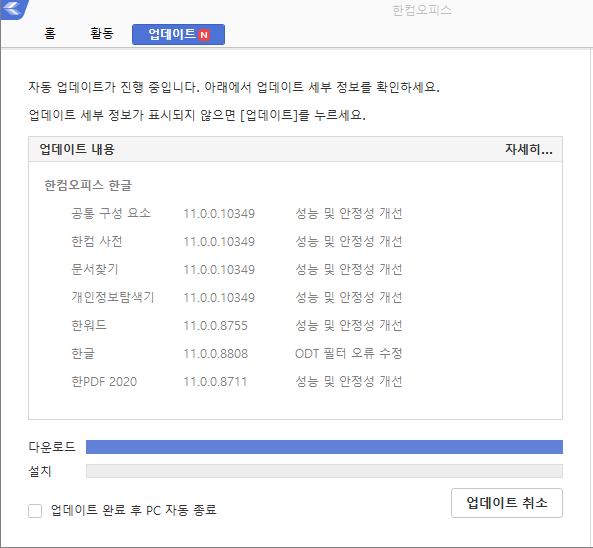Select the 개인정보탐색기 entry
This screenshot has height=548, width=593.
click(113, 297)
